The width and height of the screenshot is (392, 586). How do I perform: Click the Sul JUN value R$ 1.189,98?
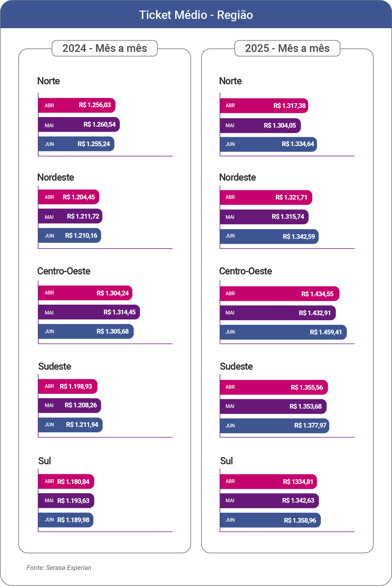(x=73, y=520)
